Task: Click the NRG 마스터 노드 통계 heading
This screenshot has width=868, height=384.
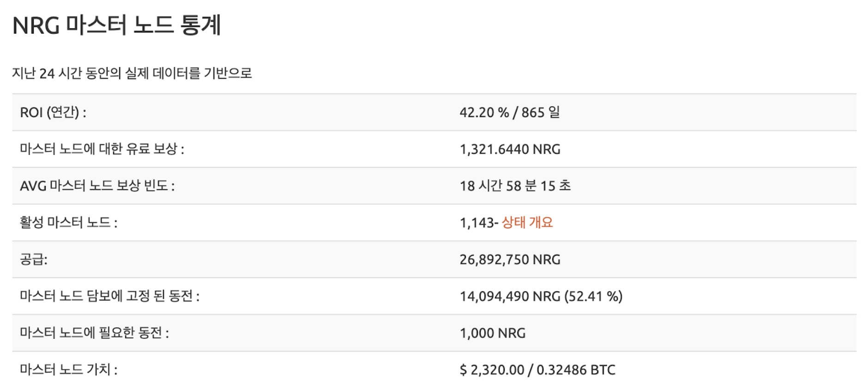Action: 116,25
